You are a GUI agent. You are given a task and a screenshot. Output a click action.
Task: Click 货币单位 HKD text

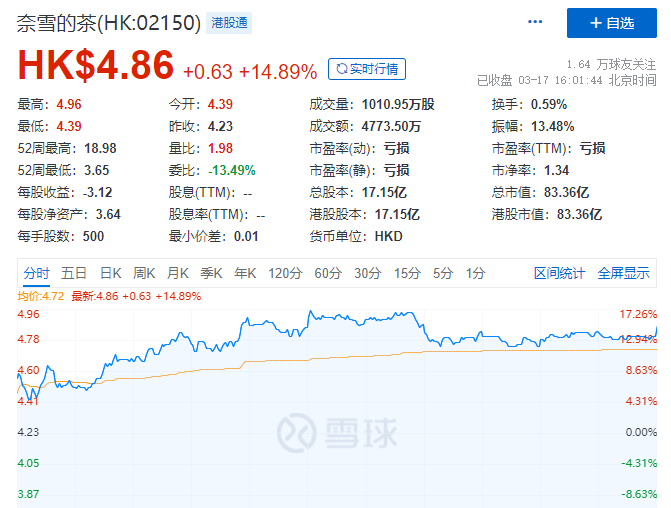point(389,236)
